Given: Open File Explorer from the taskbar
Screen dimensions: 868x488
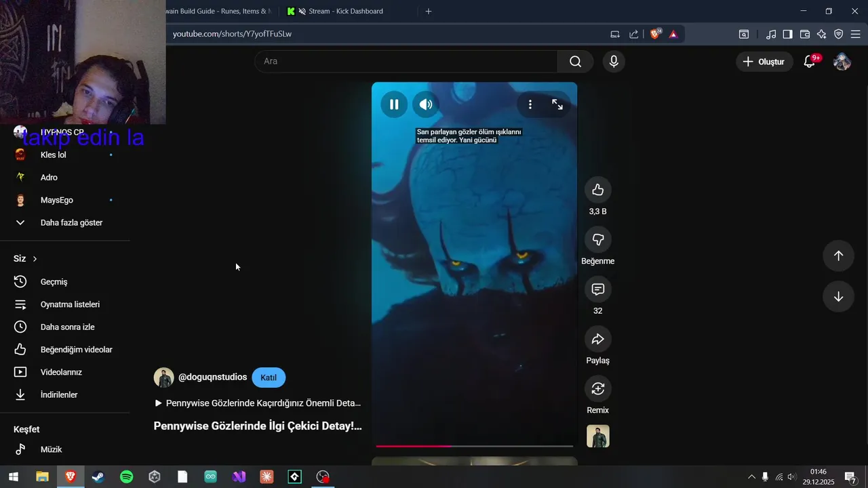Looking at the screenshot, I should point(42,477).
